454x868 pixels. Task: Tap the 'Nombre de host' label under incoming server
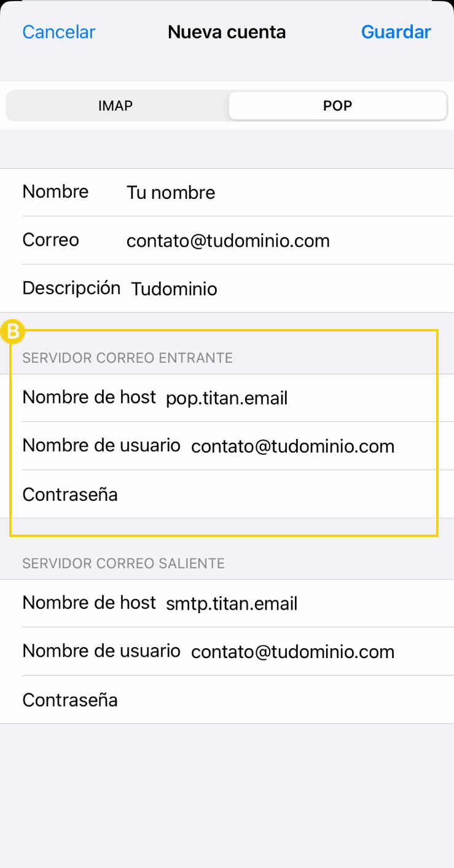point(89,397)
